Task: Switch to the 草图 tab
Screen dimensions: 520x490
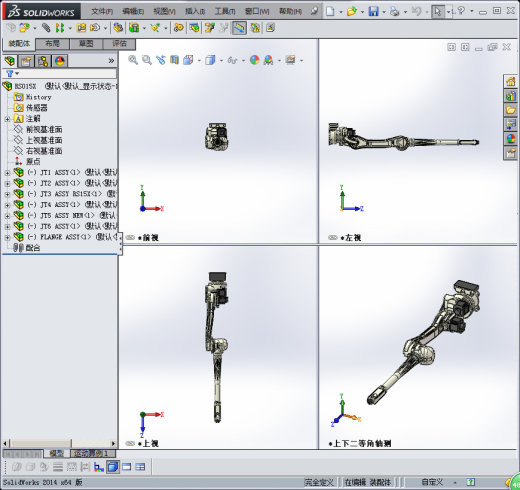Action: (x=86, y=44)
